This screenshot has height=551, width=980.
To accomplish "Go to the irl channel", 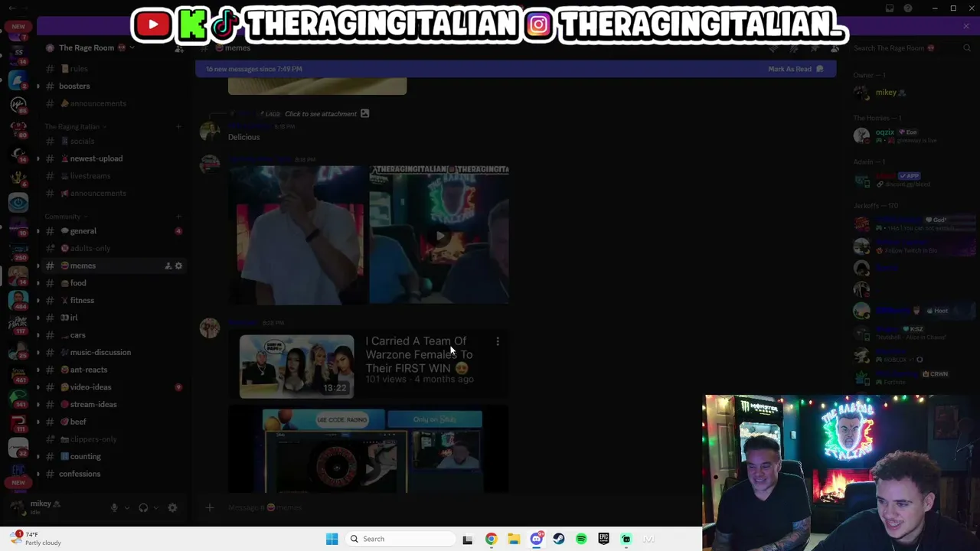I will click(113, 318).
